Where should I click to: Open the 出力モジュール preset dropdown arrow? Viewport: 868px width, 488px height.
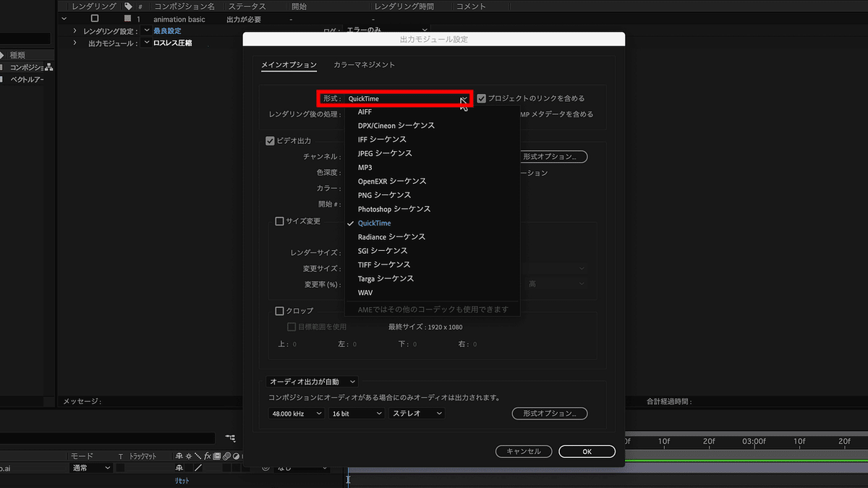[147, 43]
